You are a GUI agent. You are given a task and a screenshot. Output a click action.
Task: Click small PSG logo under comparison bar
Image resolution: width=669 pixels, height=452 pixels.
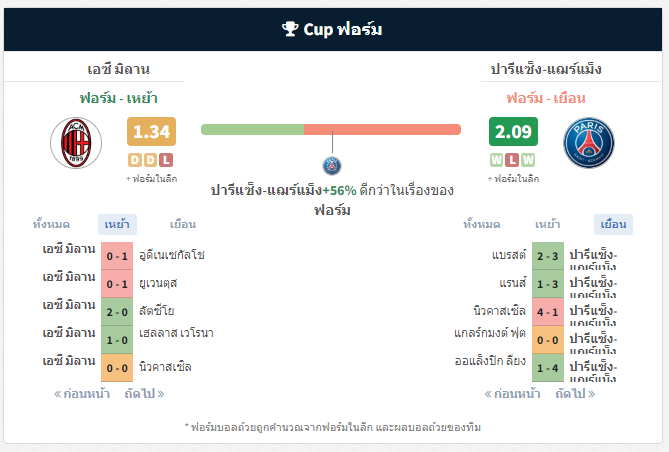332,165
